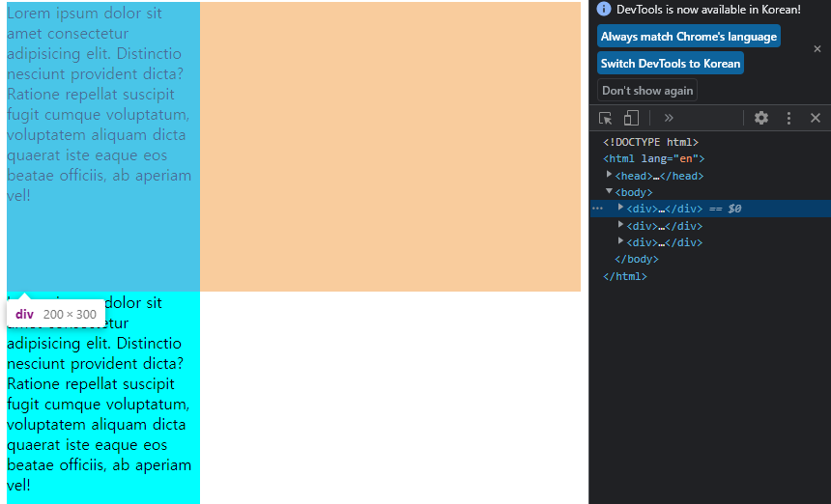The image size is (831, 504).
Task: Expand the third div node
Action: pos(620,240)
